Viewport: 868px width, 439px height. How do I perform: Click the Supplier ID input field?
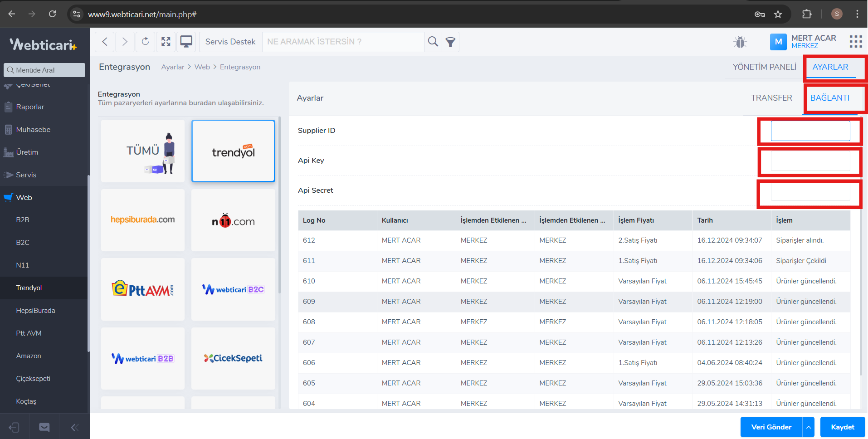tap(810, 131)
